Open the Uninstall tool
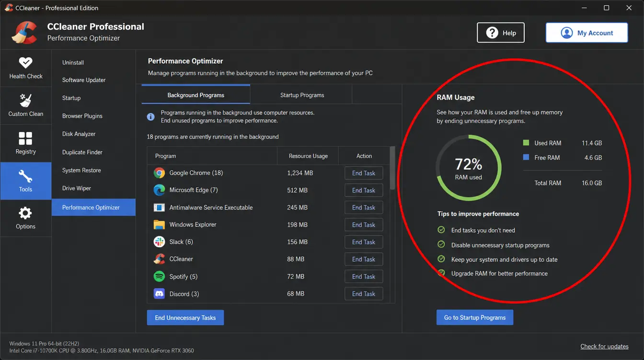This screenshot has height=360, width=644. click(x=73, y=63)
